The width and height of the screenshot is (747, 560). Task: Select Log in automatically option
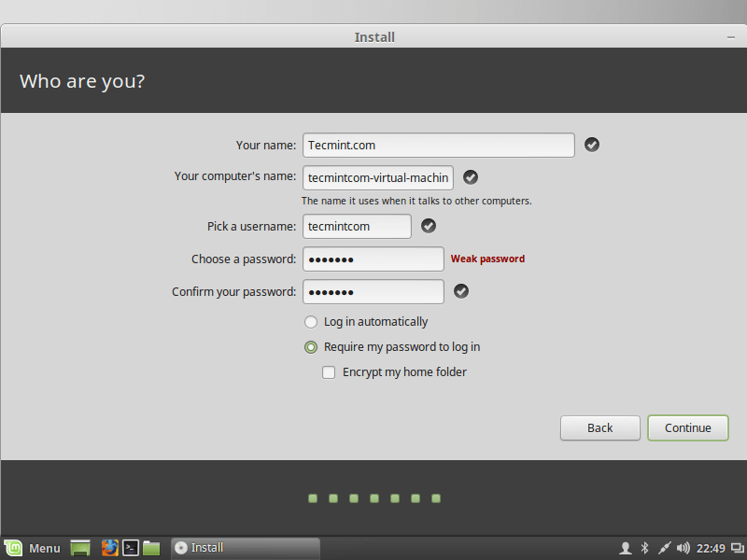point(311,322)
